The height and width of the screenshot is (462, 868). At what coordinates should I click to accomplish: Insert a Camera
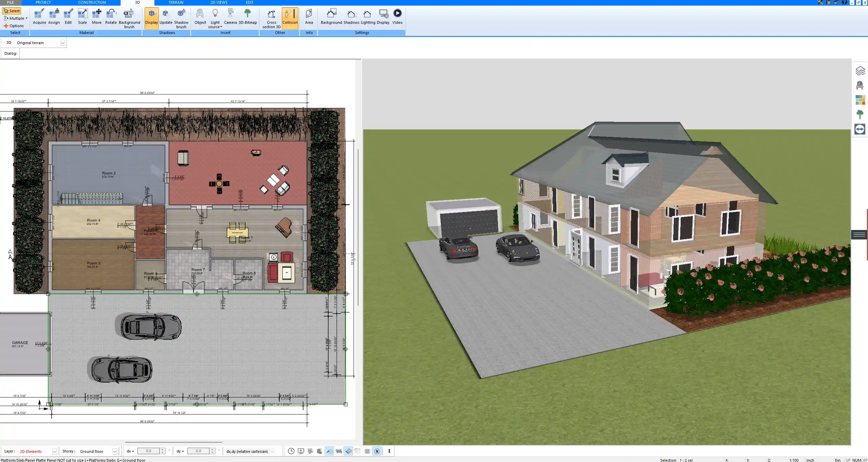[x=230, y=17]
